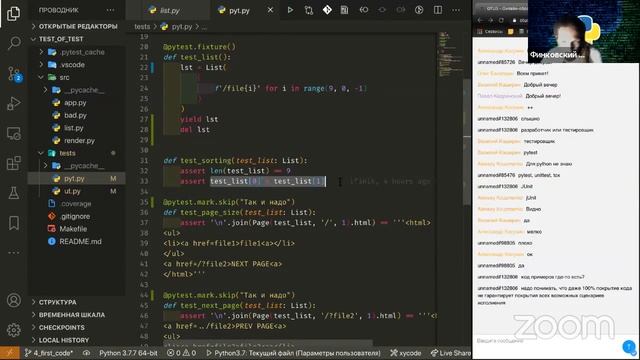Show additional activity bar views ellipsis
The image size is (640, 360).
[13, 253]
